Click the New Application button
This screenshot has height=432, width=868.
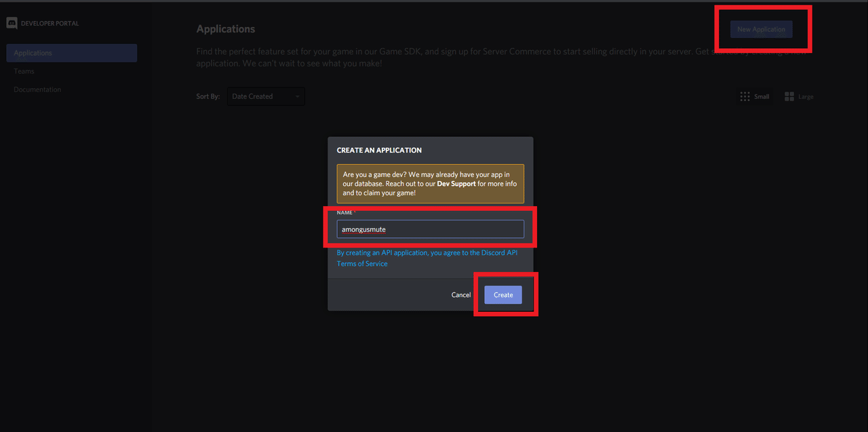pos(761,29)
